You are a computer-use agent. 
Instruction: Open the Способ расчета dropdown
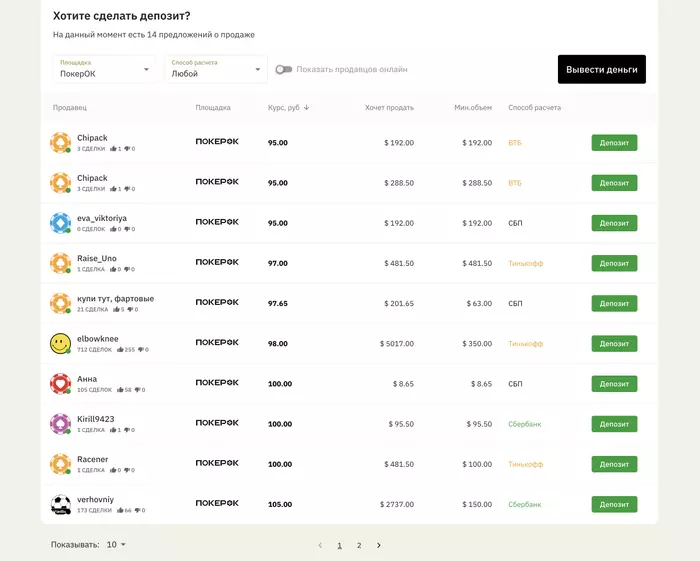(x=215, y=69)
